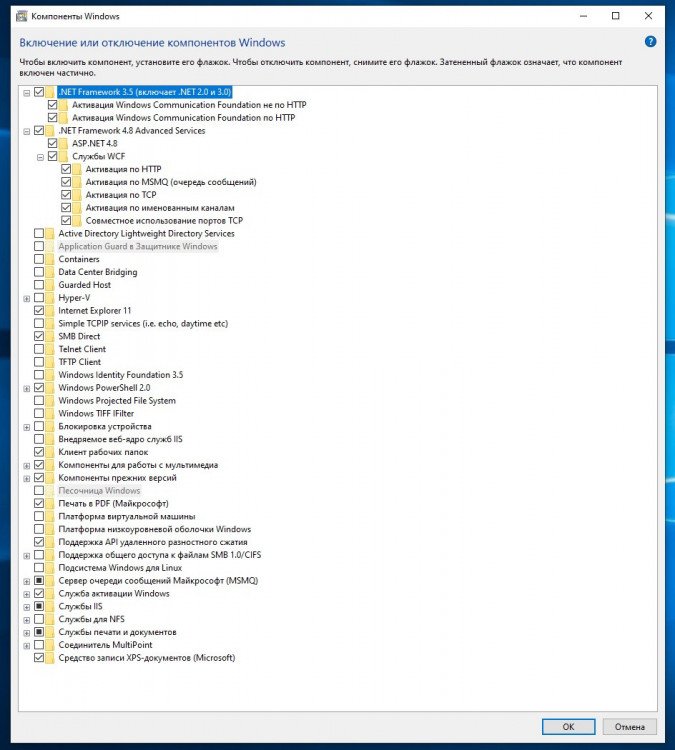Expand Компоненты для работы с мультимедиа
Viewport: 675px width, 750px height.
click(27, 466)
